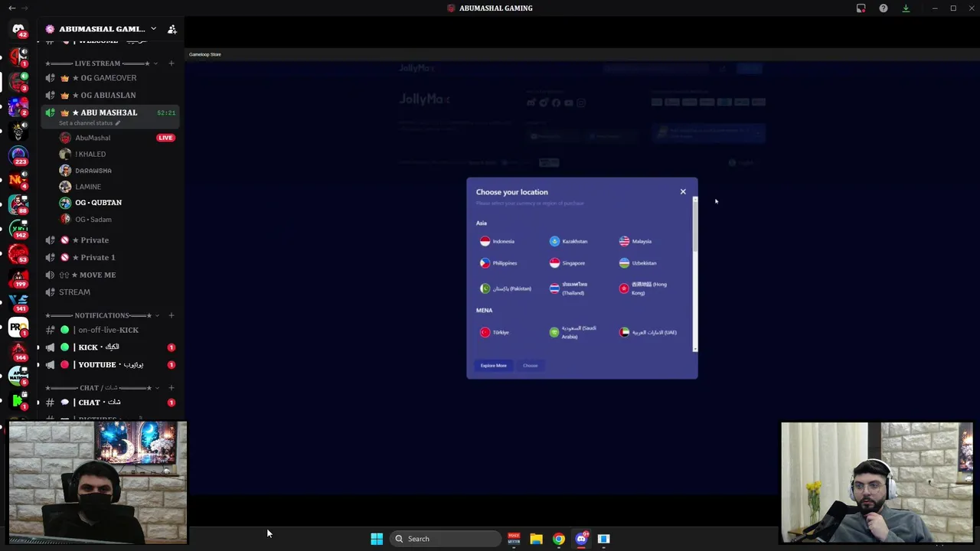Click Windows Start button on taskbar
Screen dimensions: 980x551
tap(377, 539)
